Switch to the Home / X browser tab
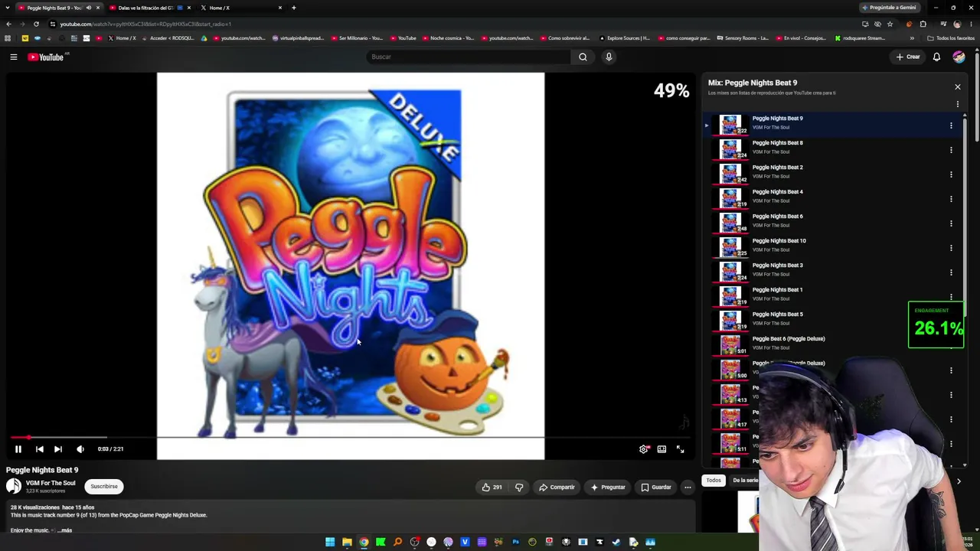The width and height of the screenshot is (980, 551). (241, 8)
